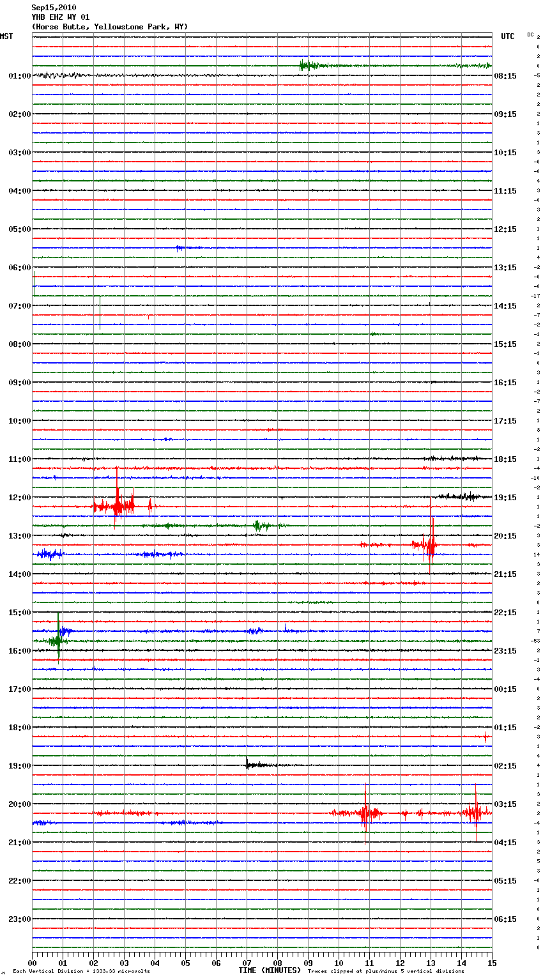Click minute 00 on the time axis
The image size is (543, 980).
pos(32,963)
